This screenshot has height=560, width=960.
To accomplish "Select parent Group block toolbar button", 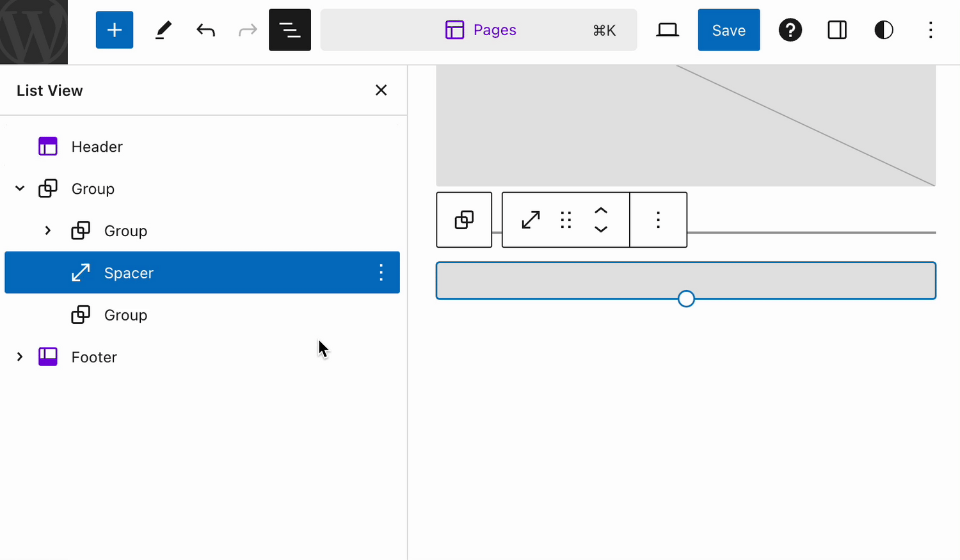I will (464, 220).
